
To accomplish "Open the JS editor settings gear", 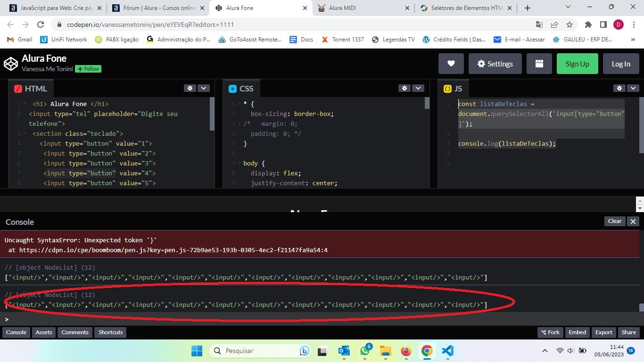I will 619,88.
